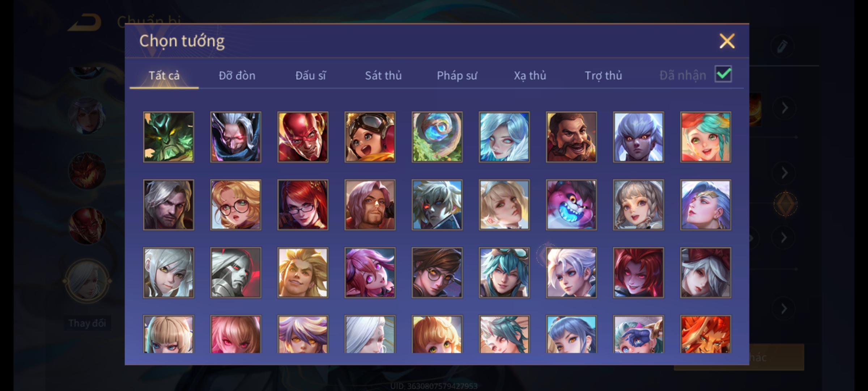Select the pink grinning cat hero portrait

coord(571,205)
